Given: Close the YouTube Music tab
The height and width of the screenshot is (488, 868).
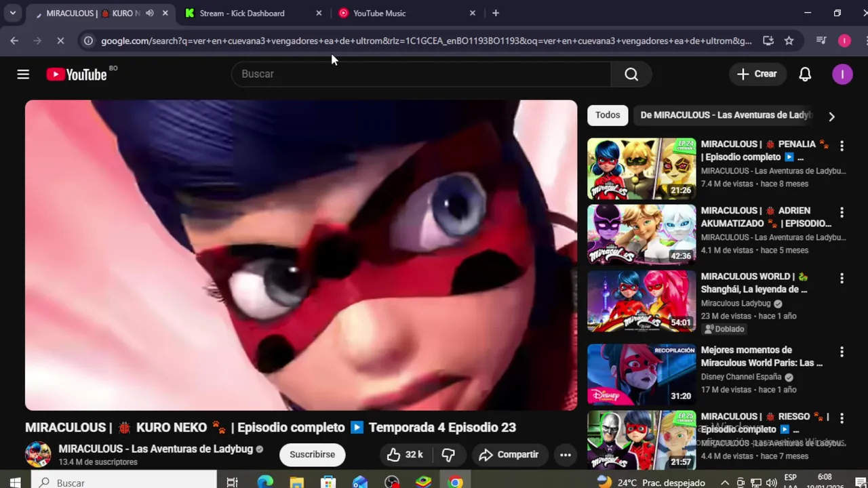Looking at the screenshot, I should [x=473, y=13].
